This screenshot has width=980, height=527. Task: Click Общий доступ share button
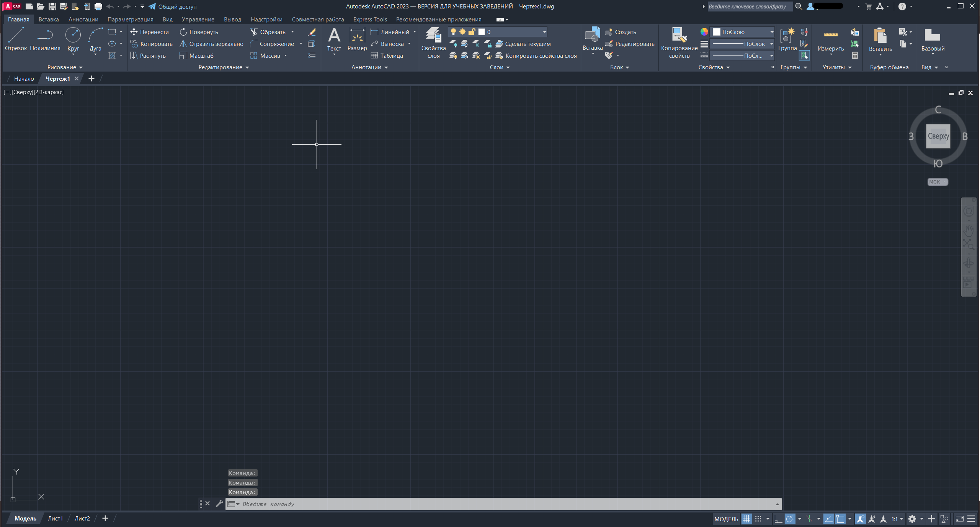[173, 7]
